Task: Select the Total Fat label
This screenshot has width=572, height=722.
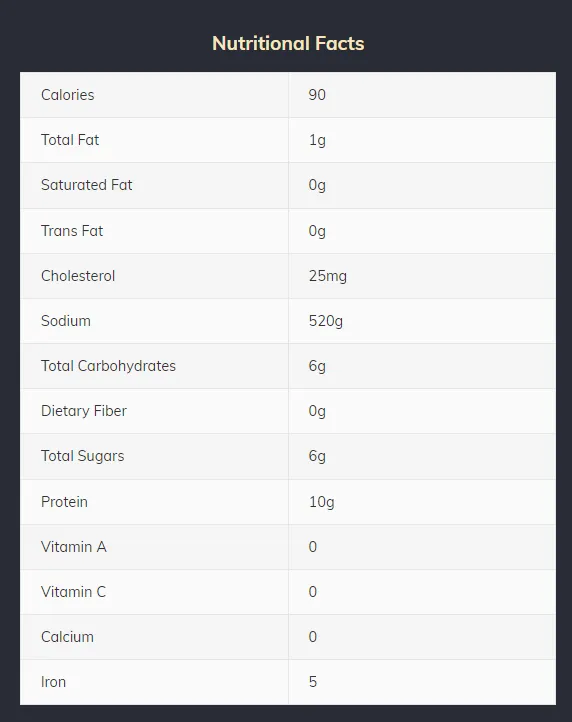Action: (x=70, y=140)
